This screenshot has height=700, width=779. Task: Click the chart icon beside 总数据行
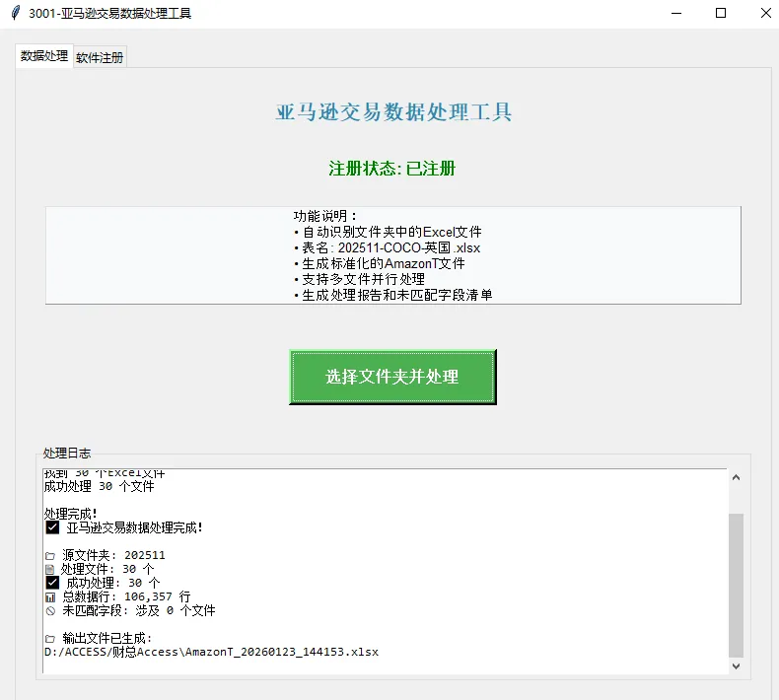click(50, 597)
